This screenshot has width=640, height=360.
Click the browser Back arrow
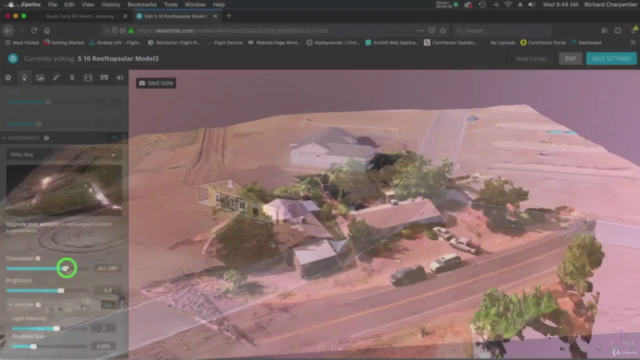click(8, 31)
